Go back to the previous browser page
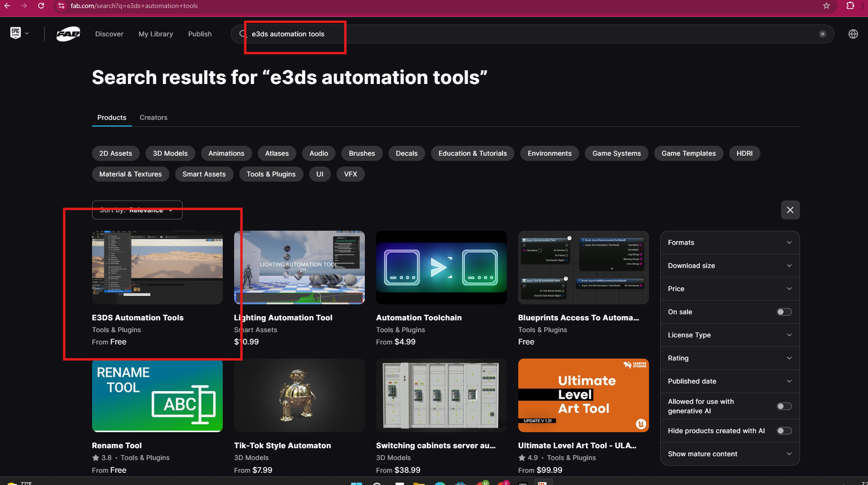 click(x=7, y=6)
